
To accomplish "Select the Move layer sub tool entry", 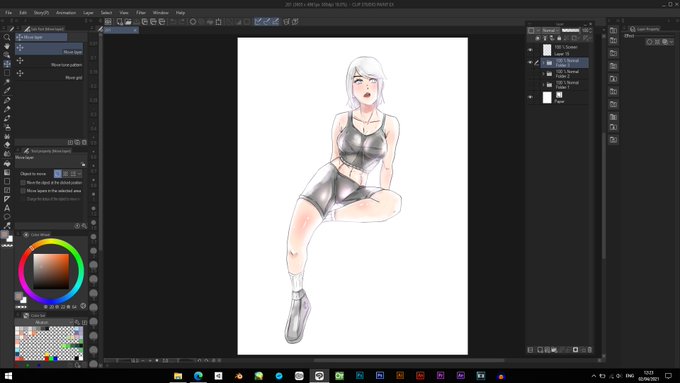I will pos(49,49).
